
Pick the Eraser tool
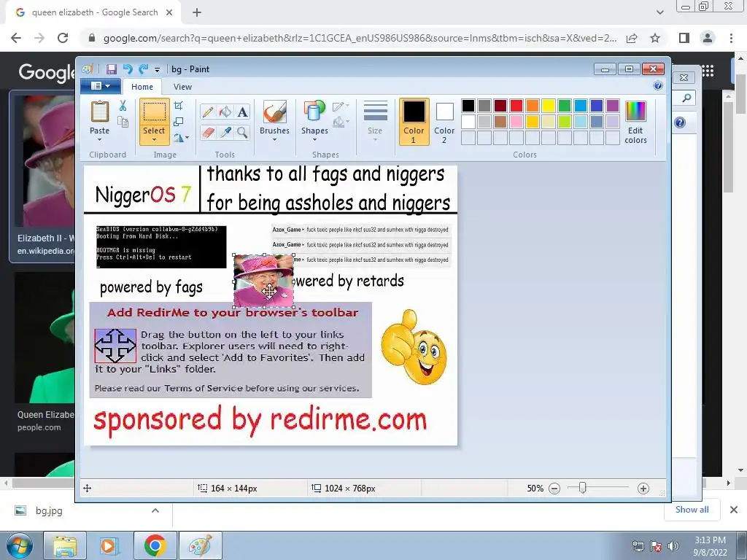click(x=208, y=133)
